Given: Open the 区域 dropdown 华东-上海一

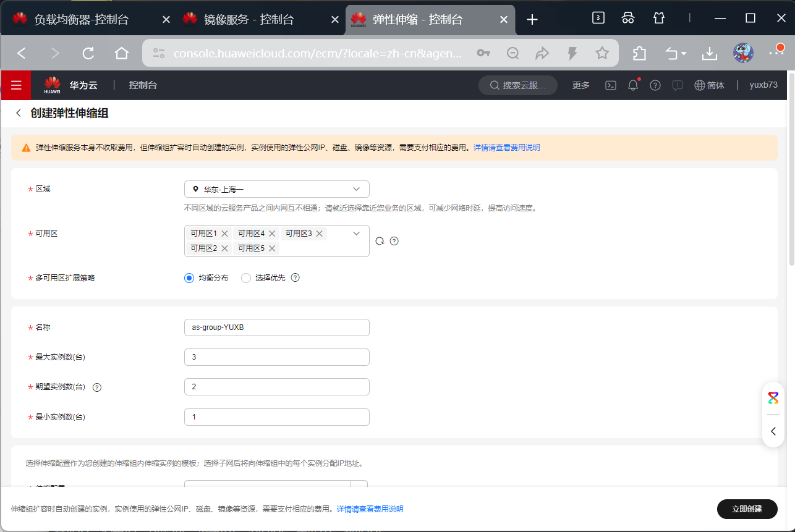Looking at the screenshot, I should click(277, 189).
